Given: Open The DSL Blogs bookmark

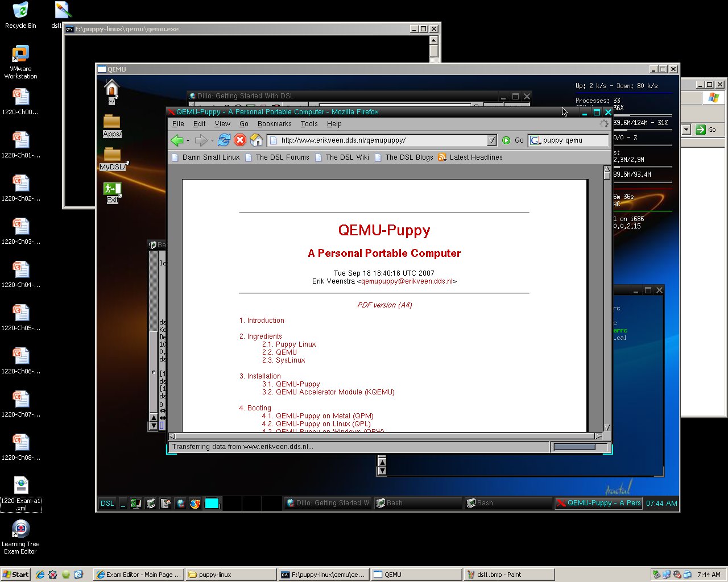Looking at the screenshot, I should pos(403,157).
